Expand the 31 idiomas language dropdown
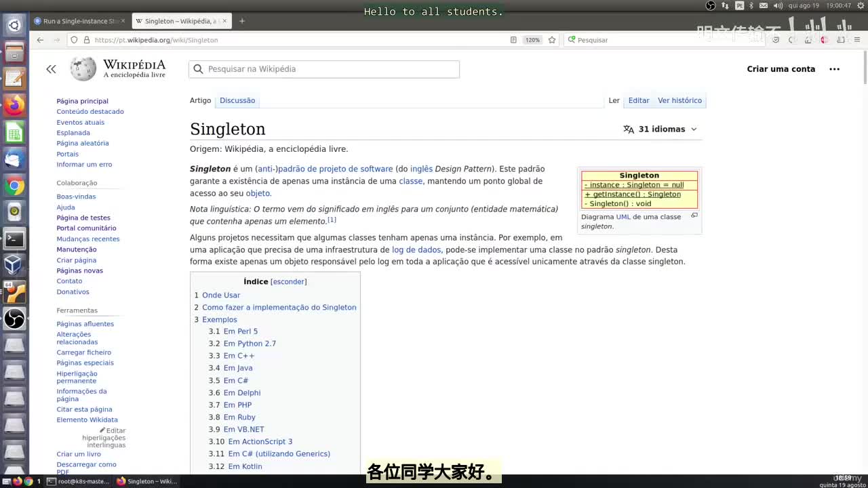 (x=660, y=129)
